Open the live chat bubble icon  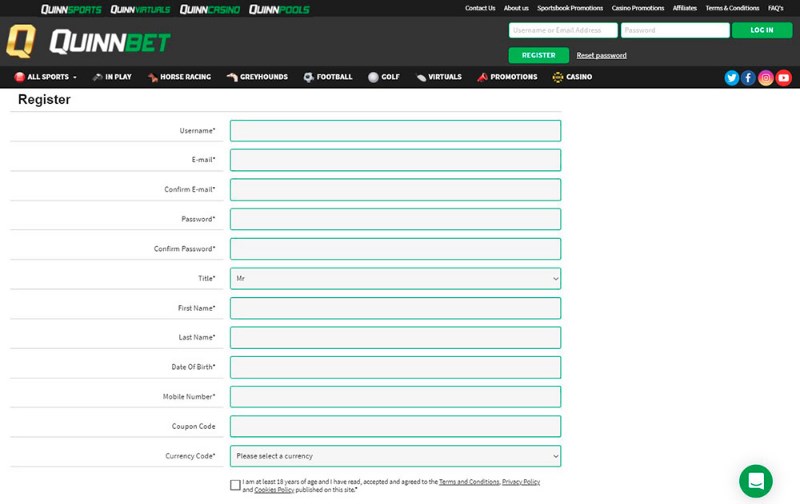[756, 481]
